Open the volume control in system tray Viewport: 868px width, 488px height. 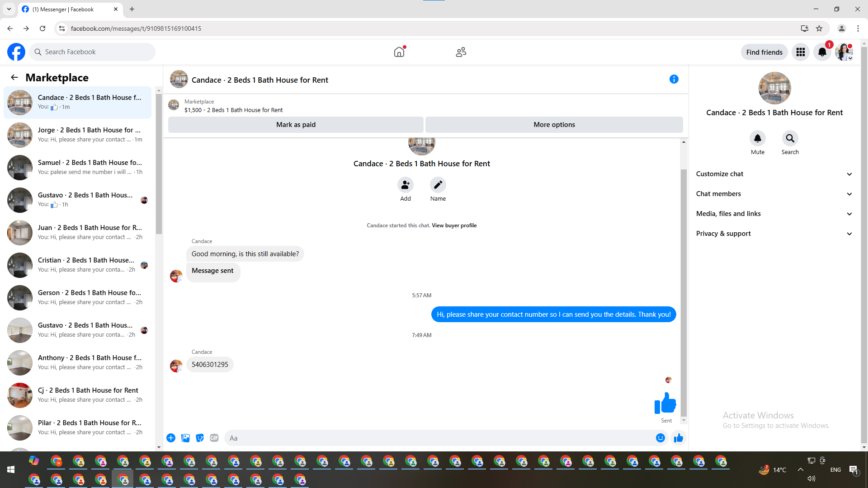[x=811, y=479]
